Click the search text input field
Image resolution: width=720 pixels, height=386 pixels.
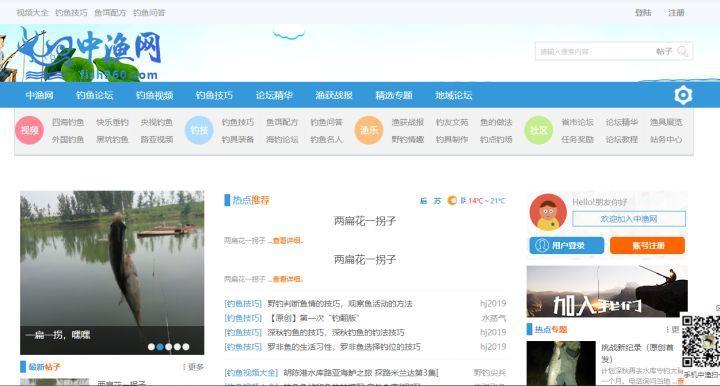click(x=595, y=51)
